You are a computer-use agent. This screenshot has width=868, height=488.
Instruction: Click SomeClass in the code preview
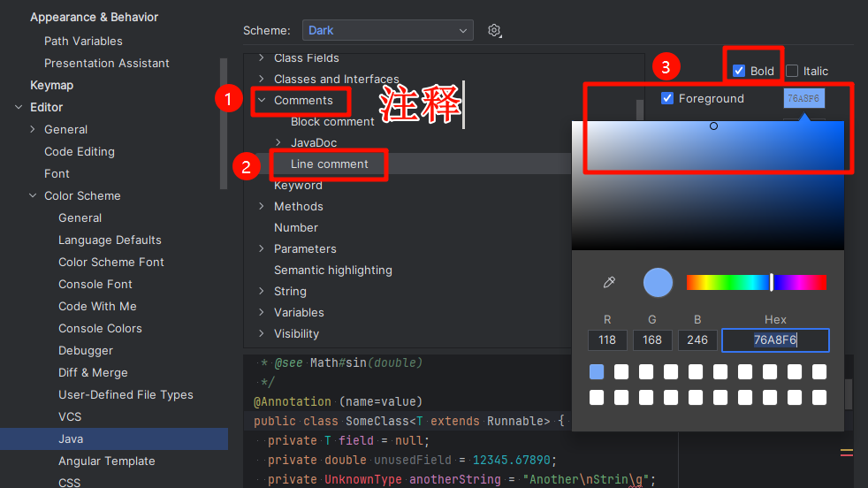pyautogui.click(x=377, y=421)
